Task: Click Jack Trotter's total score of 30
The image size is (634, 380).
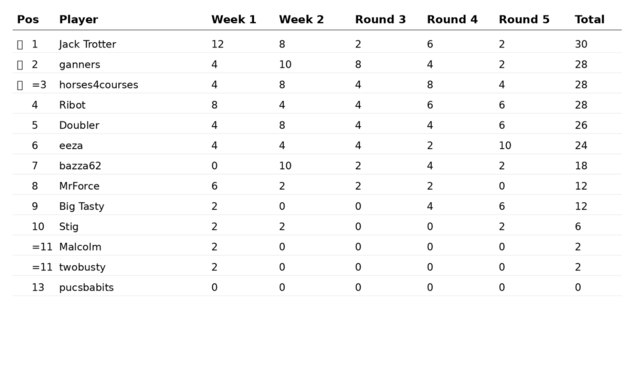Action: (x=581, y=44)
